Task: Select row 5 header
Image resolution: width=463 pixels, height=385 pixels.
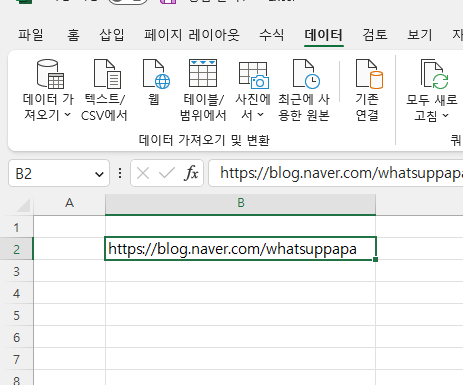Action: (16, 315)
